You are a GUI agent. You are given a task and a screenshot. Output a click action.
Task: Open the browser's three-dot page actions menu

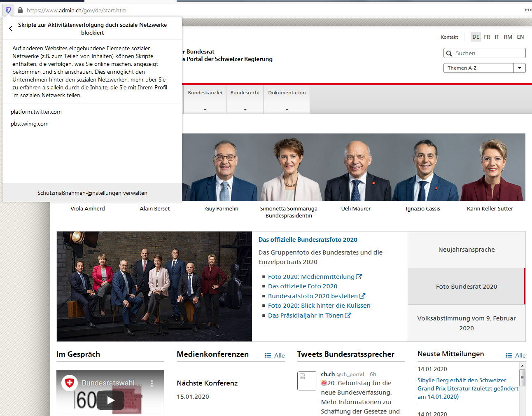point(528,10)
